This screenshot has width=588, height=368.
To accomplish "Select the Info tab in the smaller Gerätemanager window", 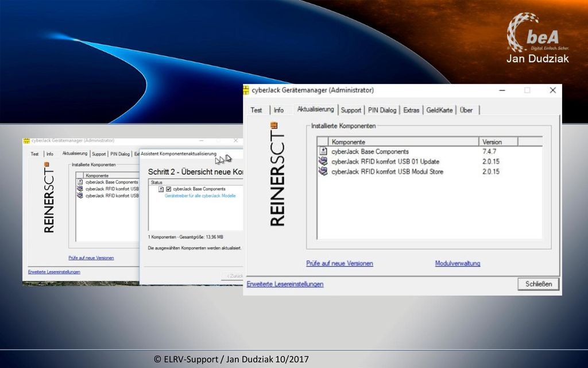I will coord(50,154).
